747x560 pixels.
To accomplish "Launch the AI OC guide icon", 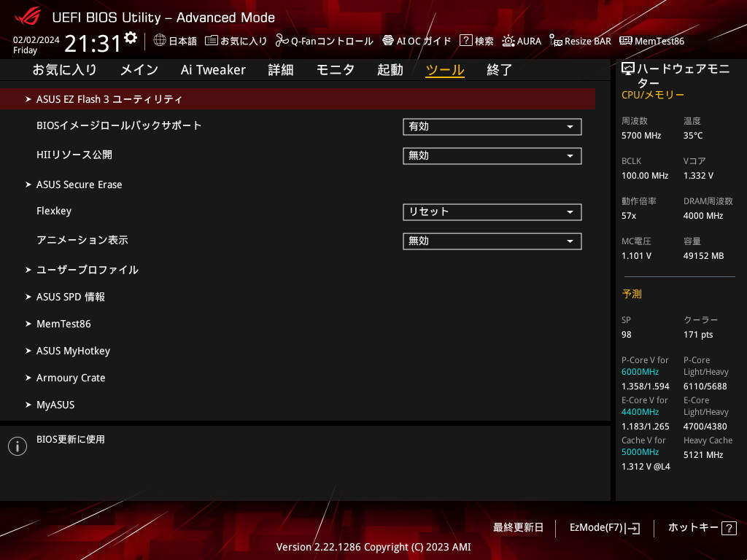I will pyautogui.click(x=388, y=41).
